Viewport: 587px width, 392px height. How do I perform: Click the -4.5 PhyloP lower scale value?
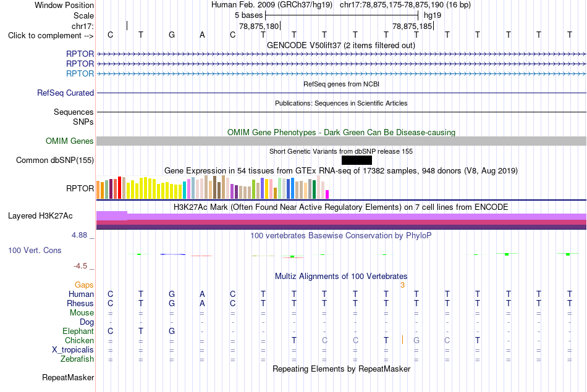click(x=80, y=266)
